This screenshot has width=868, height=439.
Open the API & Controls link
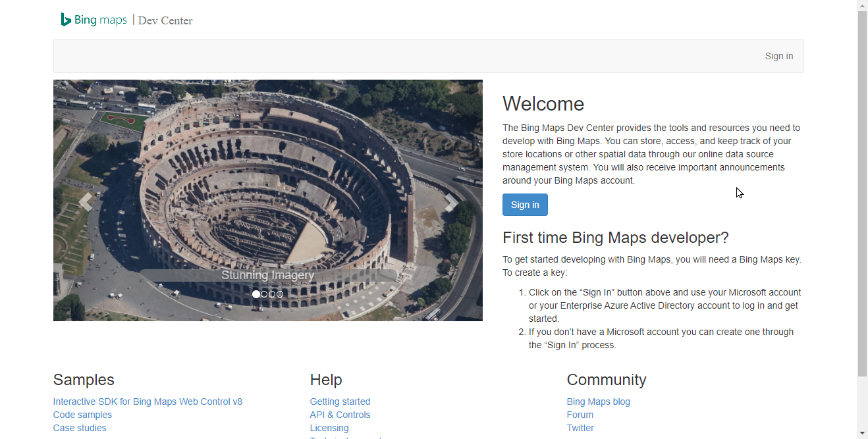coord(340,415)
